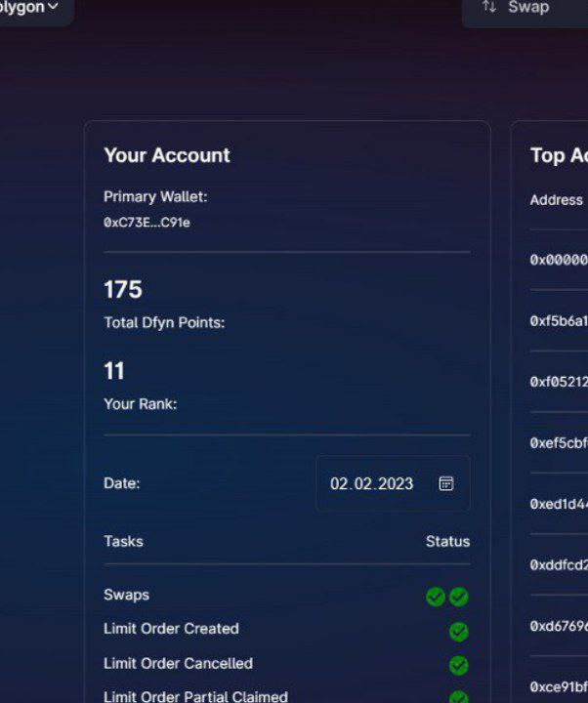Image resolution: width=588 pixels, height=703 pixels.
Task: Click the Limit Order Partial Claimed checkmark
Action: (x=459, y=697)
